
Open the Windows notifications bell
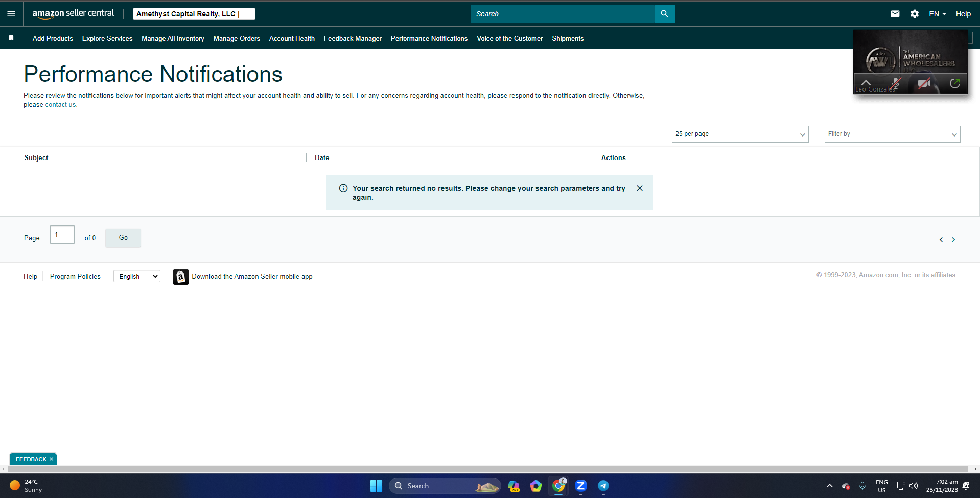point(966,486)
